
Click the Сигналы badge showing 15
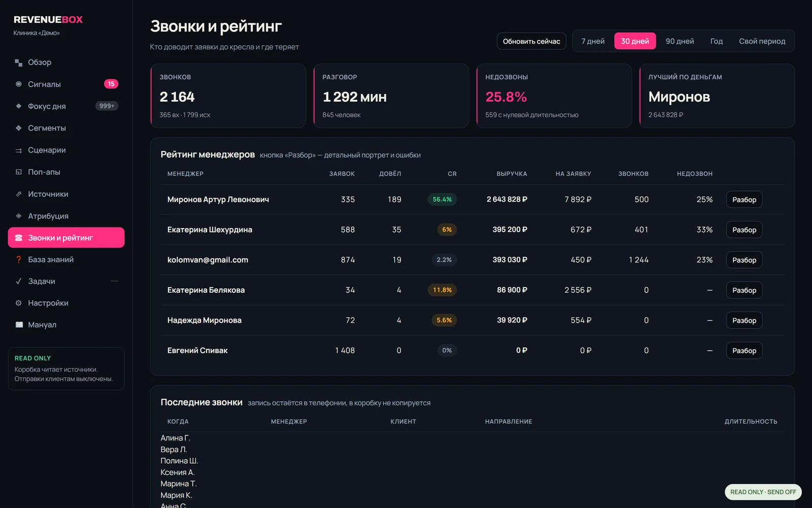tap(111, 84)
